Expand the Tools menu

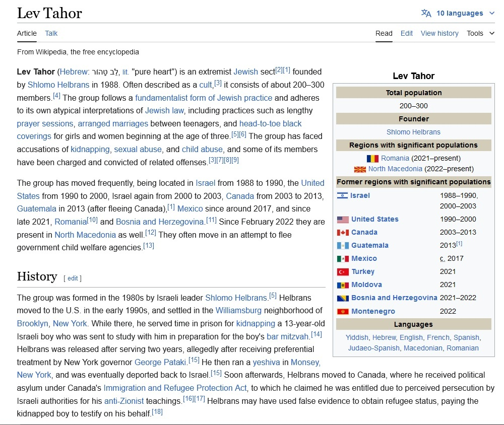click(x=480, y=33)
